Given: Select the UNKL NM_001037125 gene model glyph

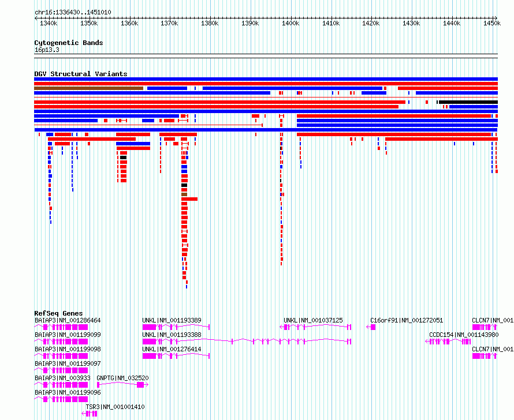Looking at the screenshot, I should coord(315,327).
